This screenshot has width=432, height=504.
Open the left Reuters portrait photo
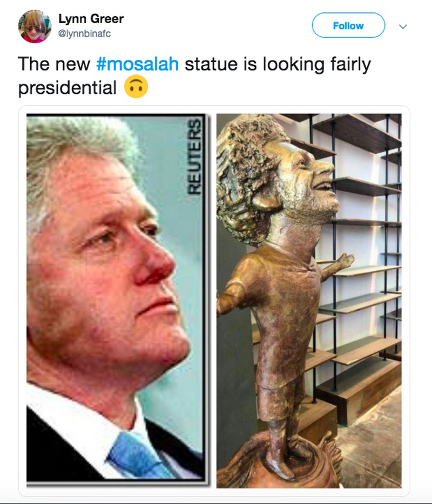(x=117, y=298)
